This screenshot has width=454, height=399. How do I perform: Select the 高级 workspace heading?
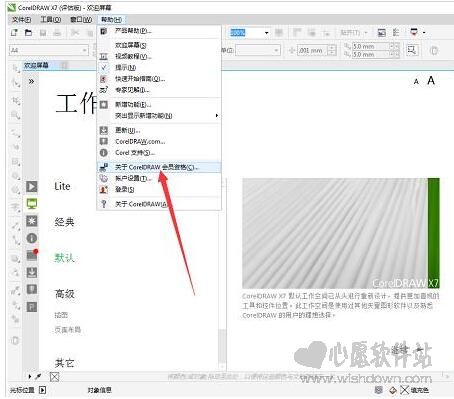click(x=65, y=294)
